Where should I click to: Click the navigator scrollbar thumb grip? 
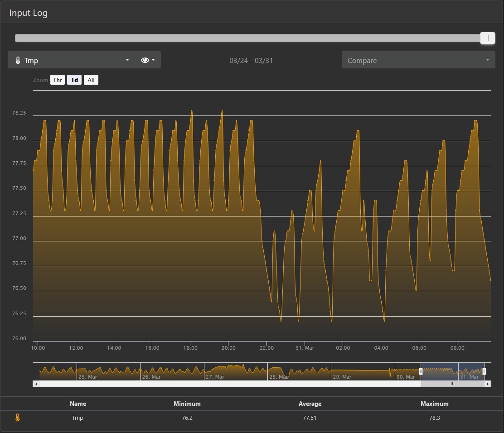pos(453,384)
